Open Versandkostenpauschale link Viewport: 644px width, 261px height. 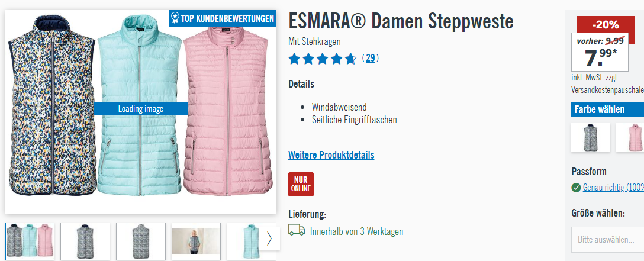[x=607, y=90]
